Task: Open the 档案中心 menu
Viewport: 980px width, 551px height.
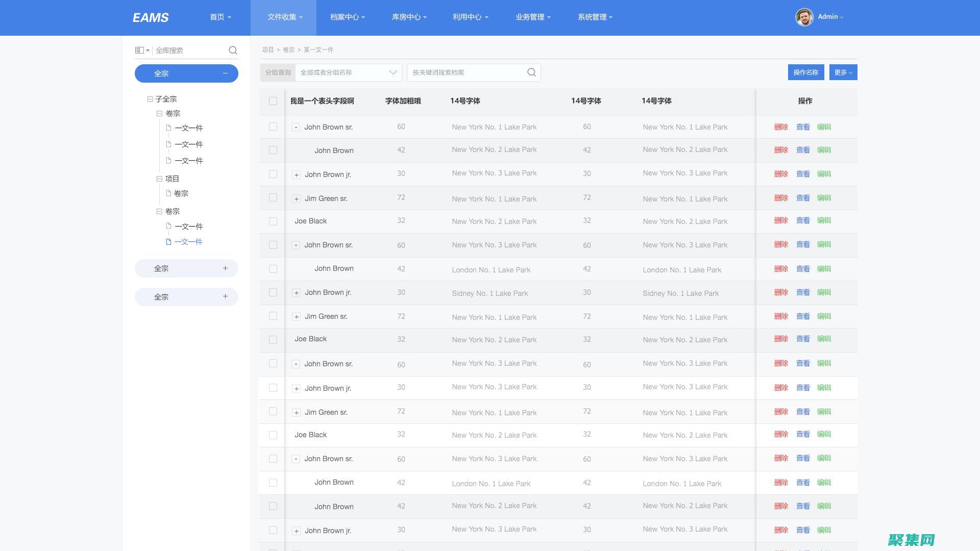Action: 347,17
